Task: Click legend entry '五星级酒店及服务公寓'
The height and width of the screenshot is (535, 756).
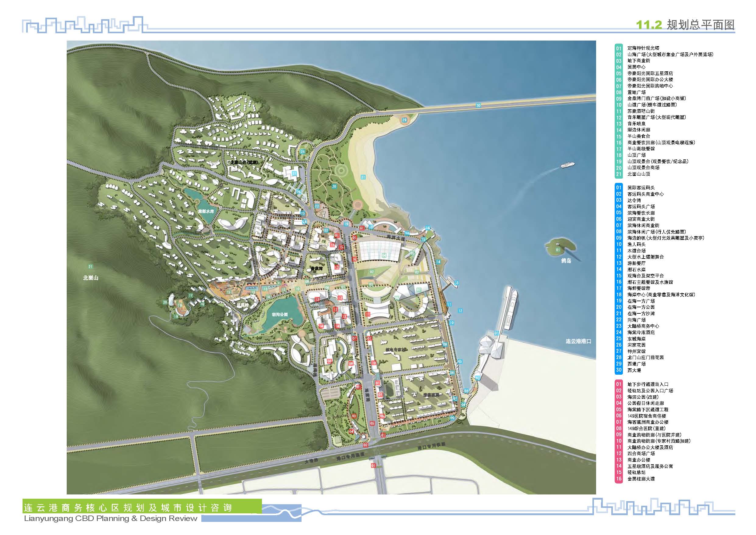Action: pyautogui.click(x=650, y=466)
